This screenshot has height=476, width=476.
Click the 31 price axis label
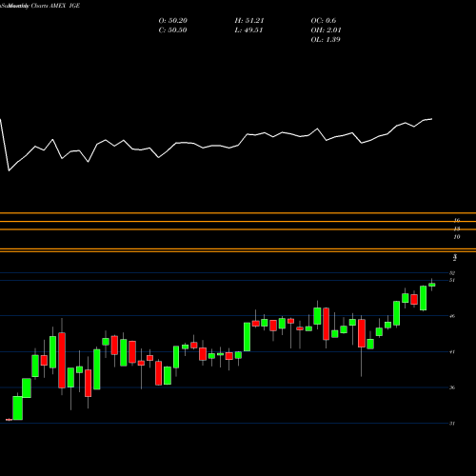point(452,424)
